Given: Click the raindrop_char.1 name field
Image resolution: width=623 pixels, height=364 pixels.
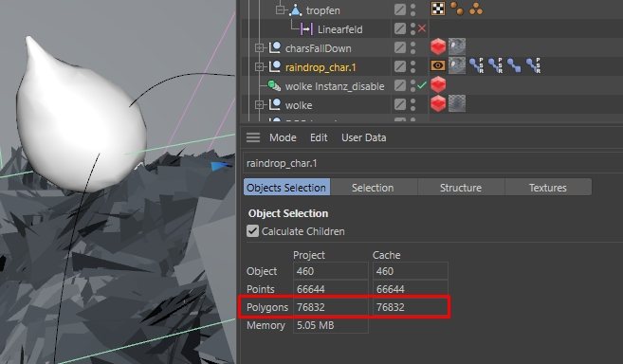Looking at the screenshot, I should point(432,163).
